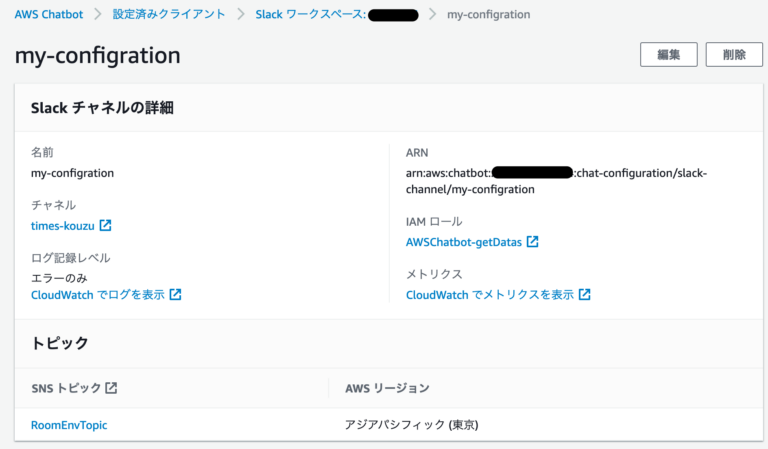Click external link icon beside times-kouzu
This screenshot has height=449, width=768.
click(105, 225)
